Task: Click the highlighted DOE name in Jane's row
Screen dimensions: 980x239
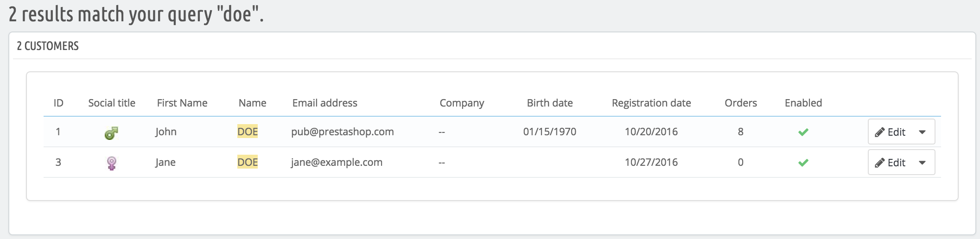Action: click(248, 163)
